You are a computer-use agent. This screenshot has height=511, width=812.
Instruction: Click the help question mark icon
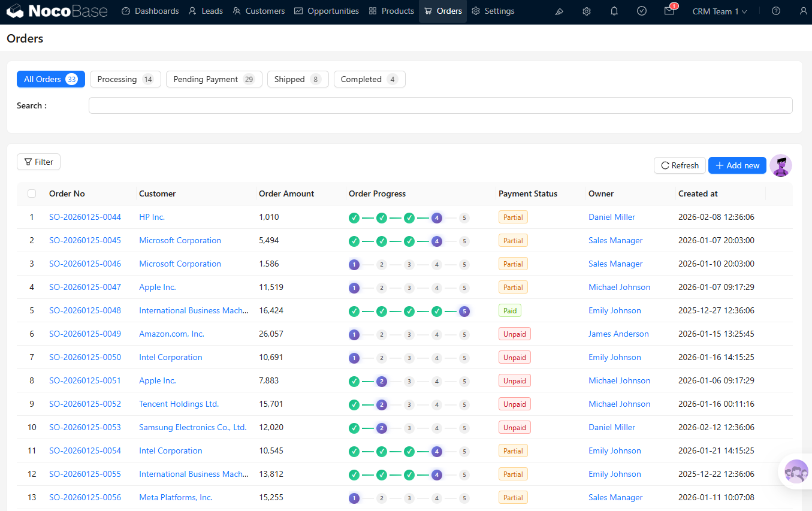pos(776,11)
